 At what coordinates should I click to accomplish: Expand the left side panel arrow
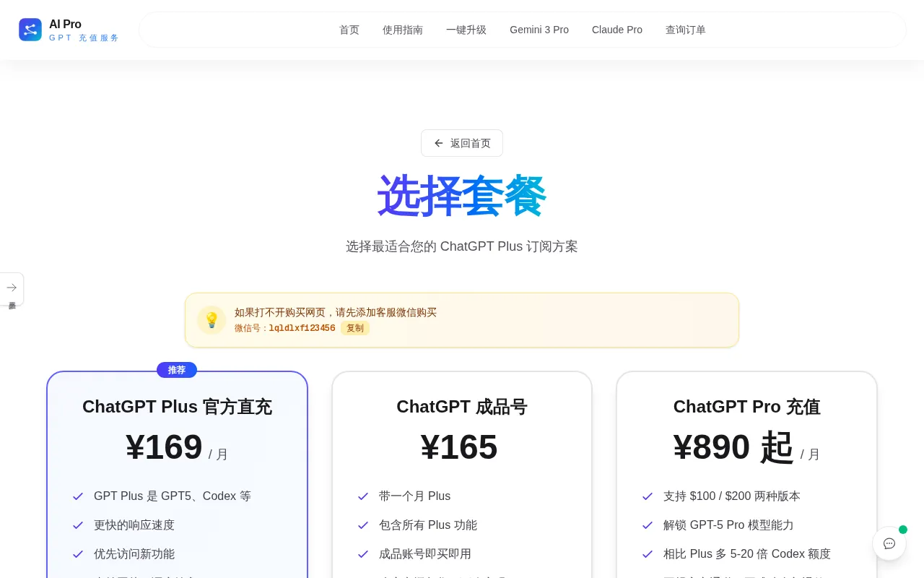pos(12,288)
